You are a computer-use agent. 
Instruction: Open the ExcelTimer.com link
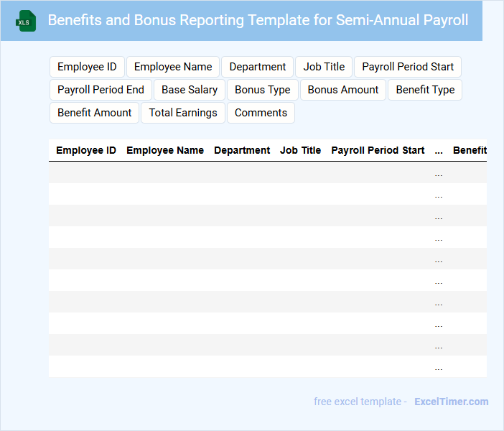pyautogui.click(x=451, y=402)
